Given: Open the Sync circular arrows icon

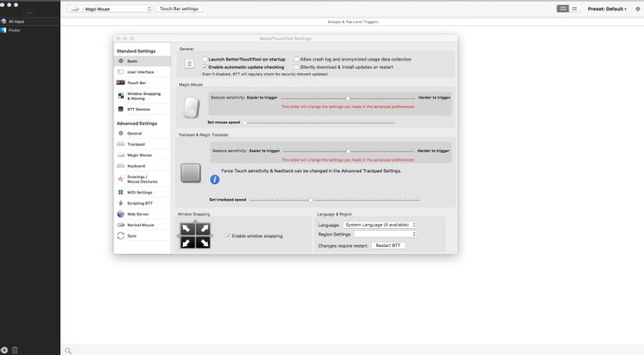Looking at the screenshot, I should click(121, 236).
